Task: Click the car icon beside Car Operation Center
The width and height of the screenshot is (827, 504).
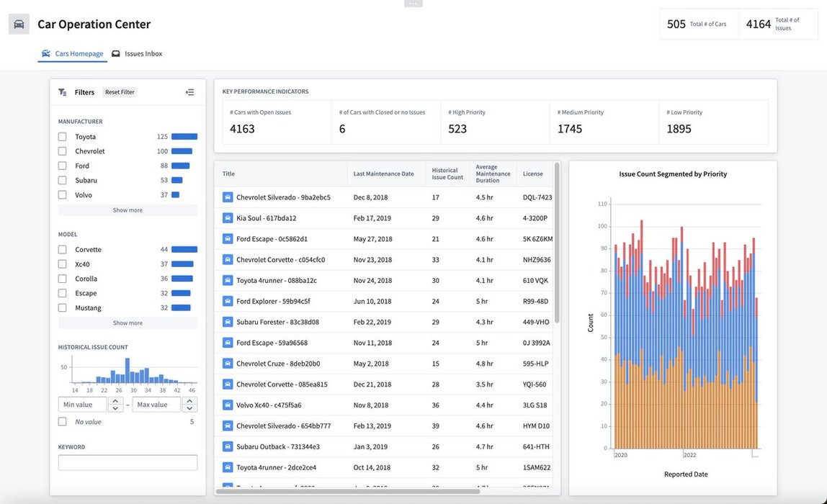Action: click(x=19, y=24)
